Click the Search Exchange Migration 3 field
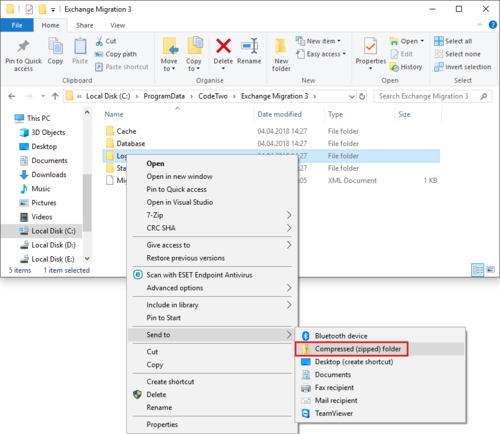This screenshot has height=434, width=500. pos(428,96)
